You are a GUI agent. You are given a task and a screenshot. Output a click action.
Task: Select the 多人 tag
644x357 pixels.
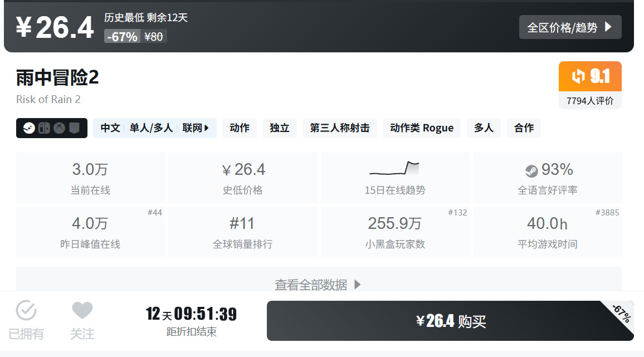484,128
